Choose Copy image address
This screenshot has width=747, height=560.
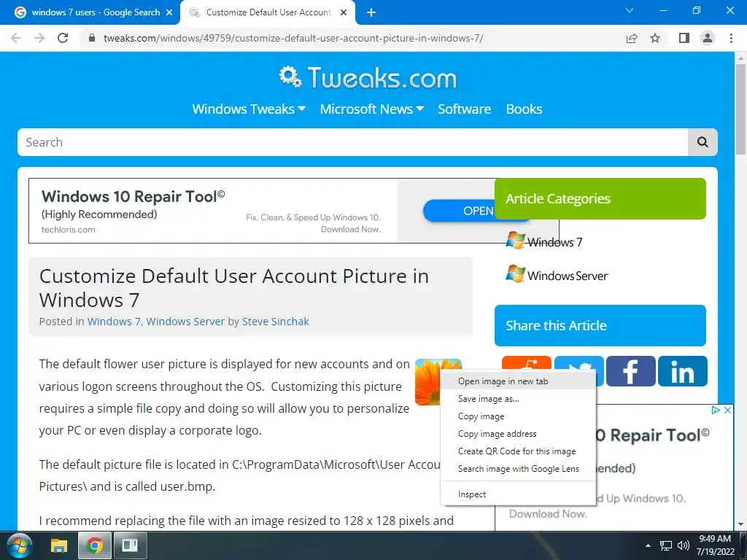pyautogui.click(x=519, y=434)
